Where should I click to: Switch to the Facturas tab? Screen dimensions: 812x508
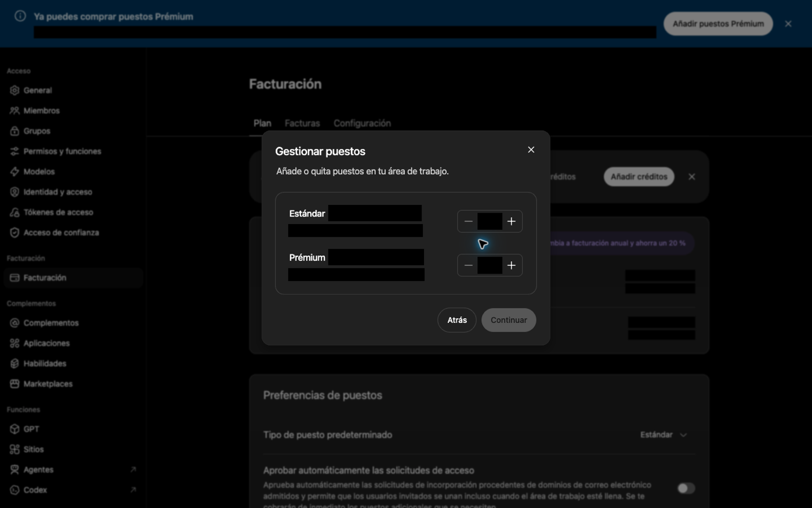coord(302,123)
